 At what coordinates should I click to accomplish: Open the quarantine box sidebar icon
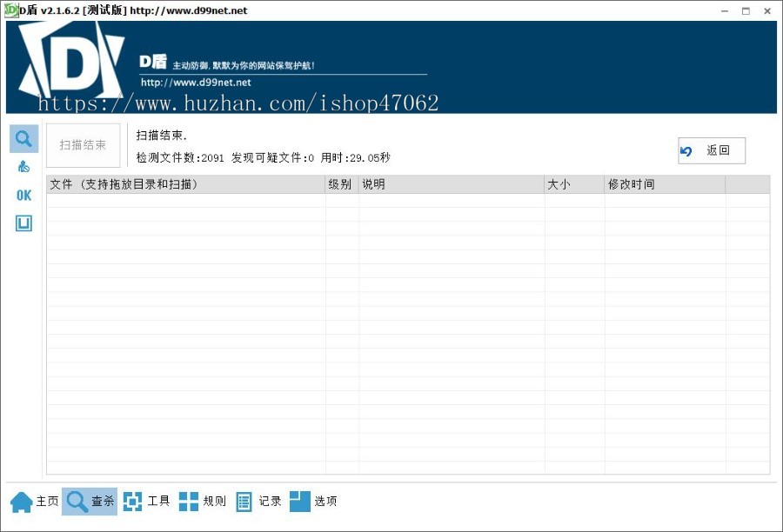(x=24, y=223)
